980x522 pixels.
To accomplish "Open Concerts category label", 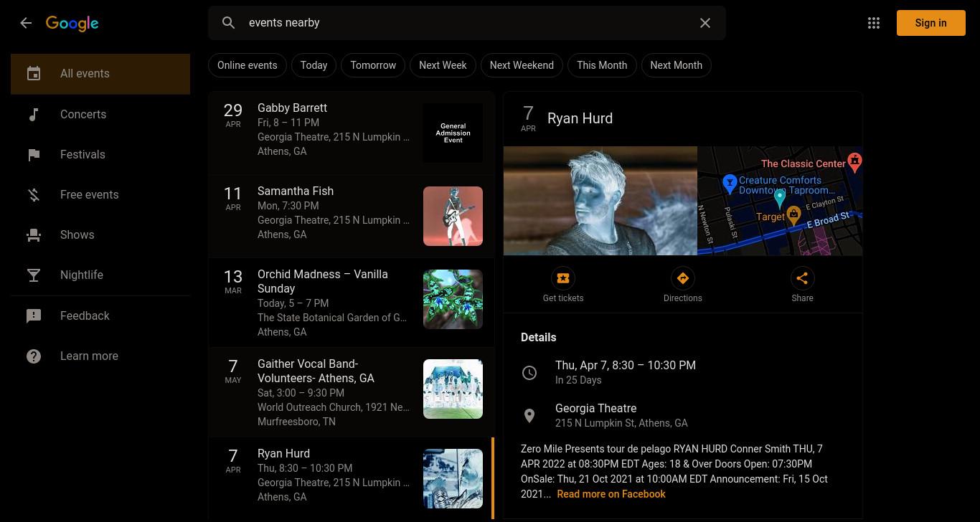I will tap(83, 114).
